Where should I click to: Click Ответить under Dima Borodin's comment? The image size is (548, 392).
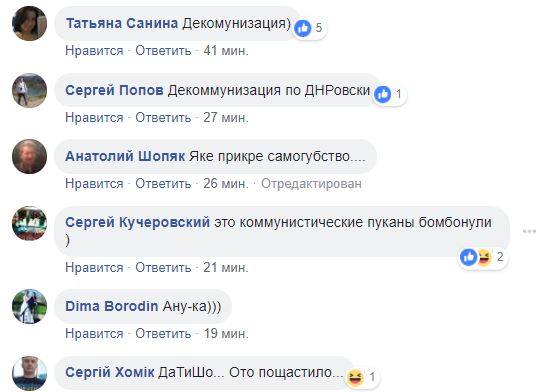163,334
